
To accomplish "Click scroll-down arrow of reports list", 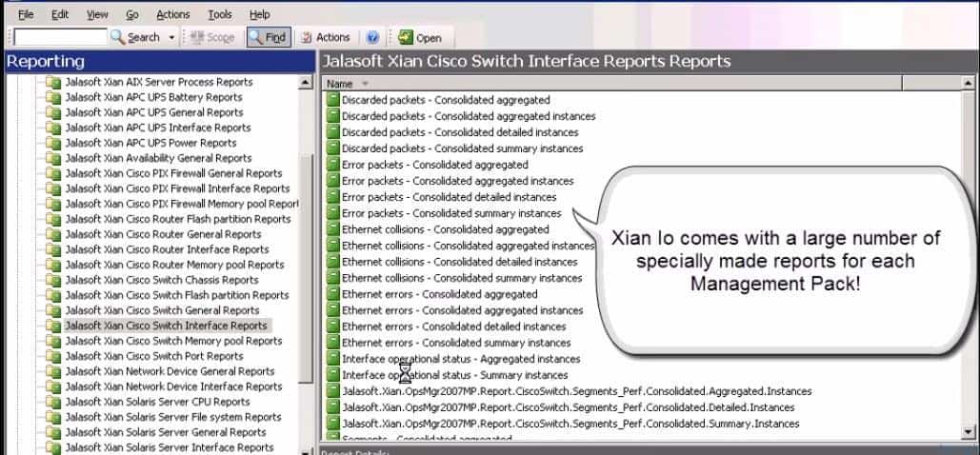I will coord(969,432).
